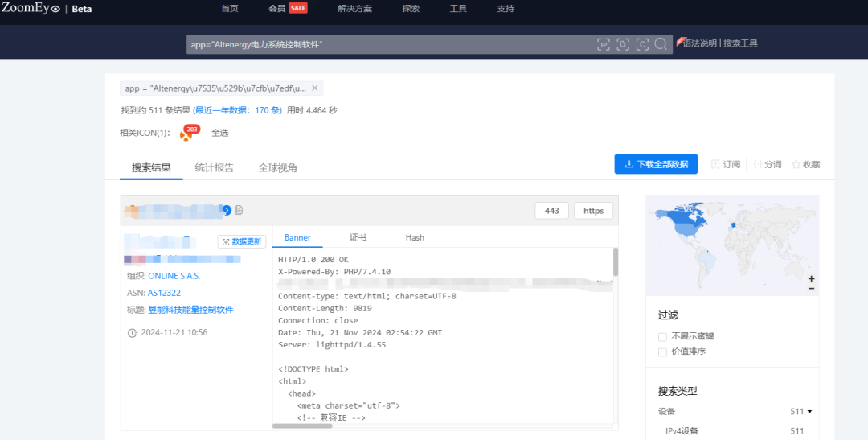Click 'X-Powered-By: PHP/7.4.10' banner line
This screenshot has width=868, height=440.
coord(334,272)
